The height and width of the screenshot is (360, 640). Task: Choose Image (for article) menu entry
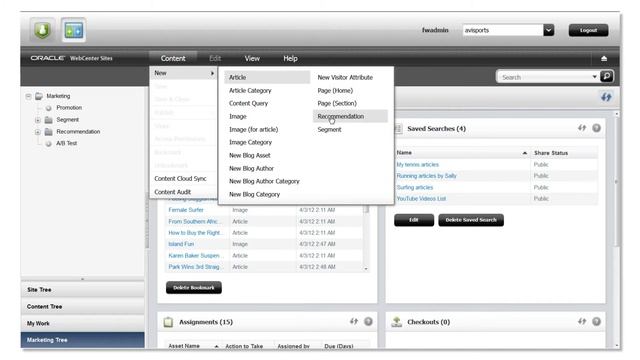pyautogui.click(x=253, y=129)
